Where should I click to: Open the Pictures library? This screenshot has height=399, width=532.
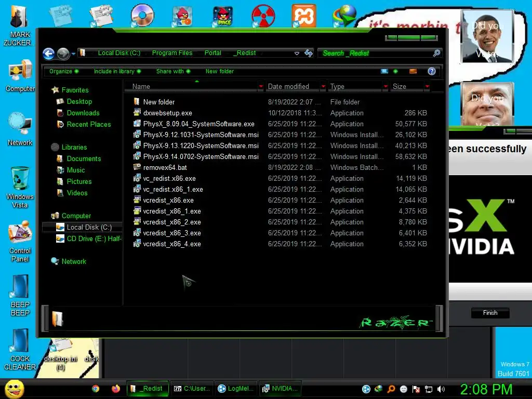pyautogui.click(x=79, y=181)
